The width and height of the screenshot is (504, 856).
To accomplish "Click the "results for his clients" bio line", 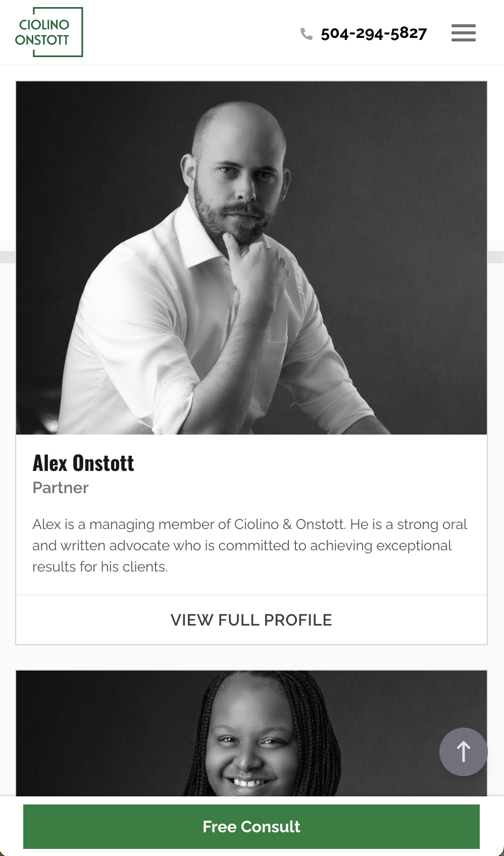I will (100, 566).
